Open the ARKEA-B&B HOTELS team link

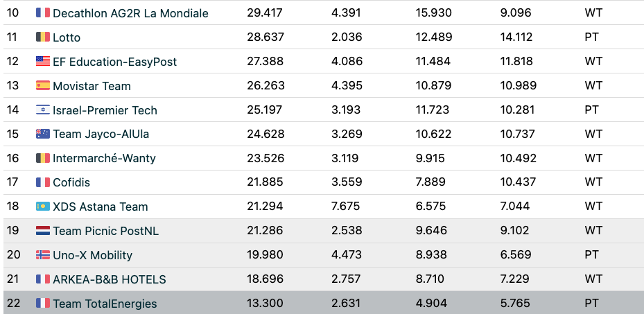point(110,279)
